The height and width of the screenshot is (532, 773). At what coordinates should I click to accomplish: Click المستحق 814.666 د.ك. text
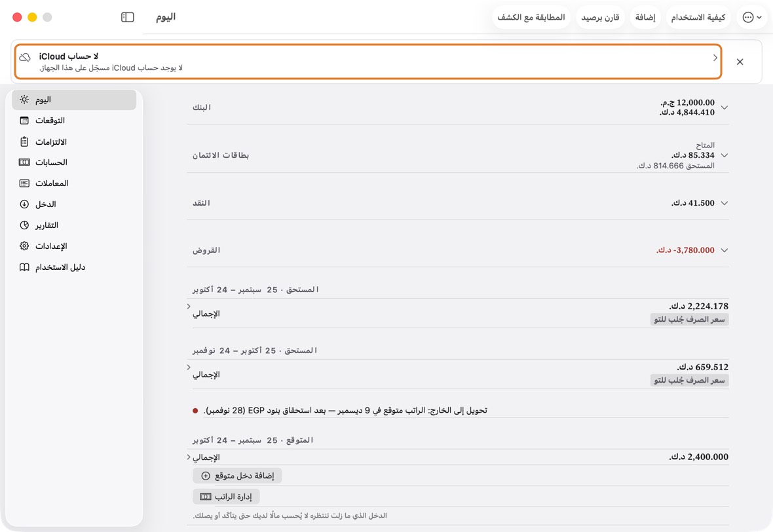(675, 166)
